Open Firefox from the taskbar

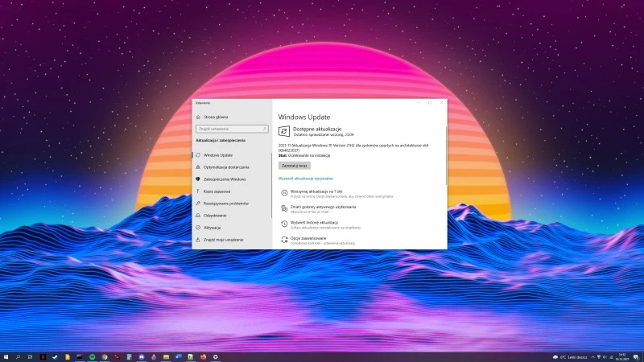(x=204, y=357)
